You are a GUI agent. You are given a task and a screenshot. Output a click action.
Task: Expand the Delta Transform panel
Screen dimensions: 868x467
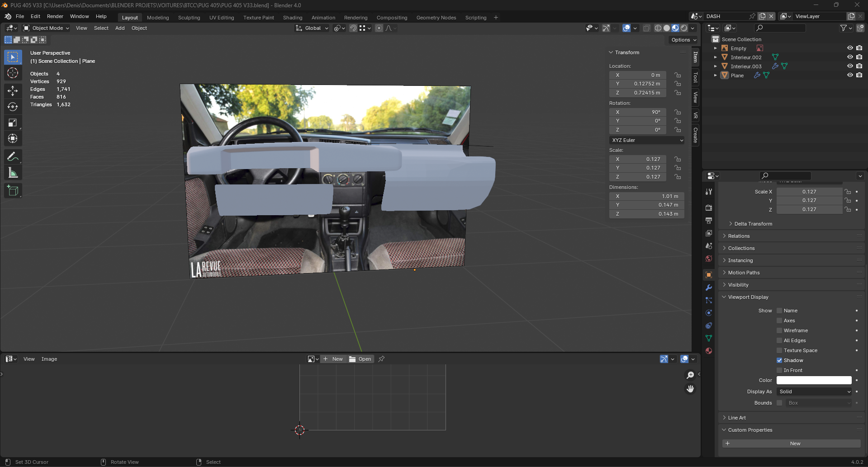[x=753, y=224]
